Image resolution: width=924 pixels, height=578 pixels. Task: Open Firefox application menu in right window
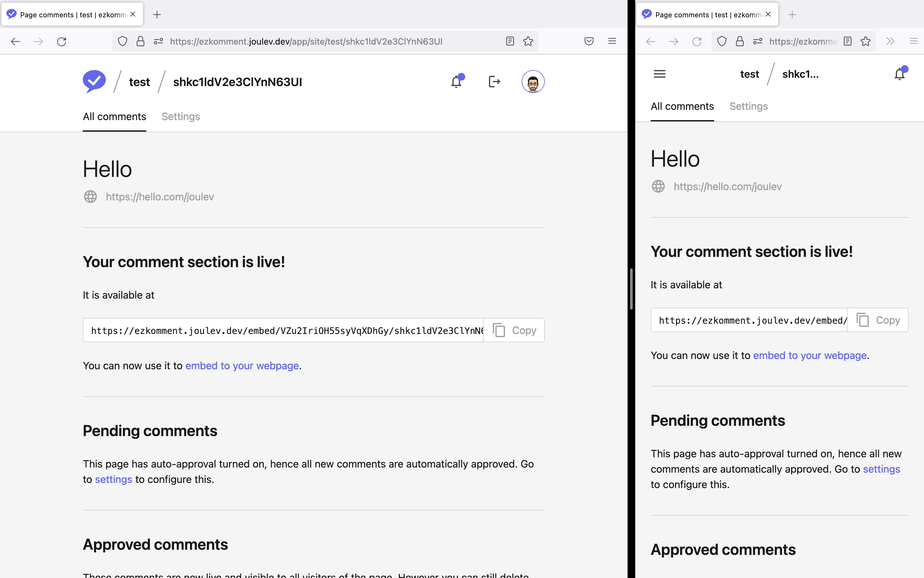point(914,41)
